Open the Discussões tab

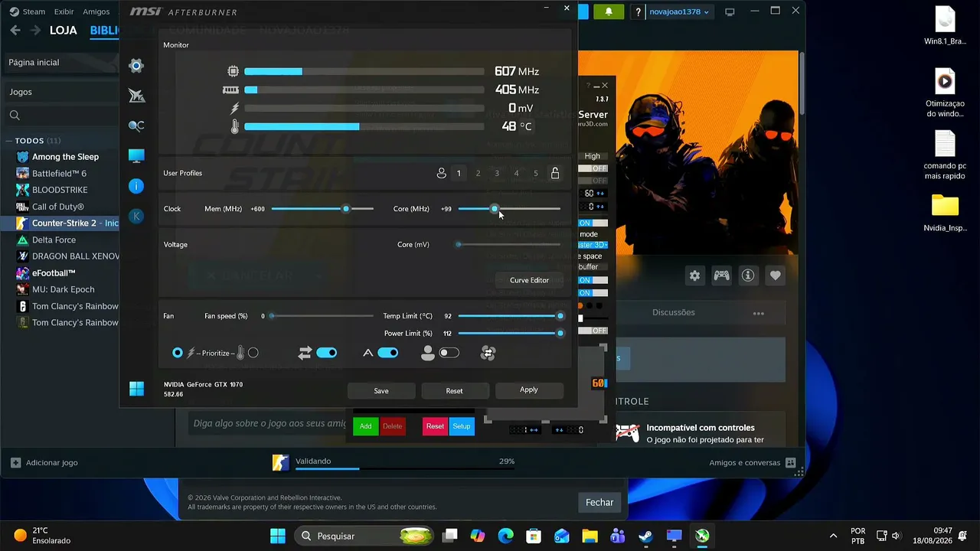674,312
